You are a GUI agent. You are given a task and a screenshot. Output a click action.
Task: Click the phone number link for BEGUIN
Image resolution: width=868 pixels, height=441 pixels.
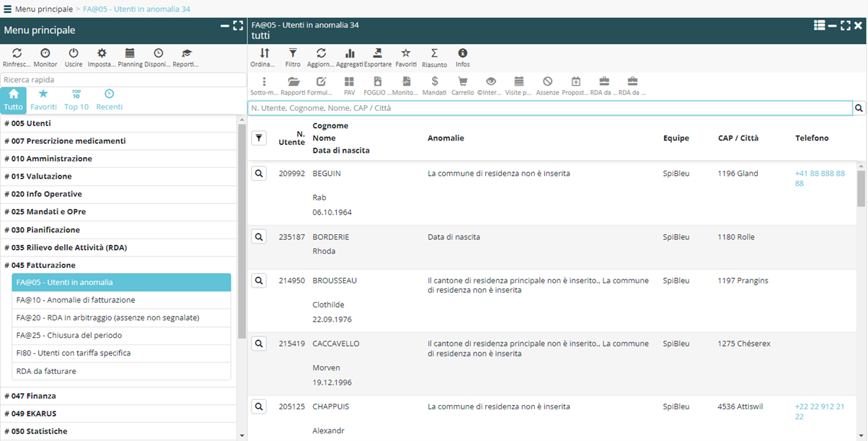tap(820, 178)
